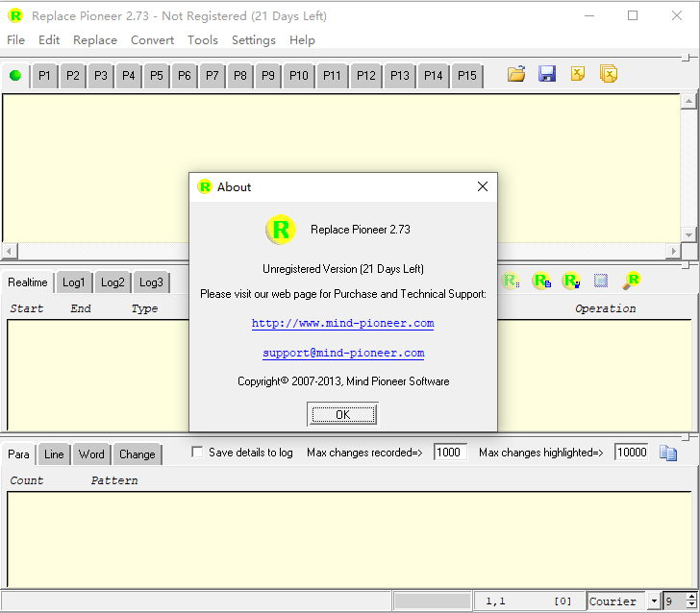The width and height of the screenshot is (700, 613).
Task: Click the R icon with clipboard badge
Action: [541, 282]
